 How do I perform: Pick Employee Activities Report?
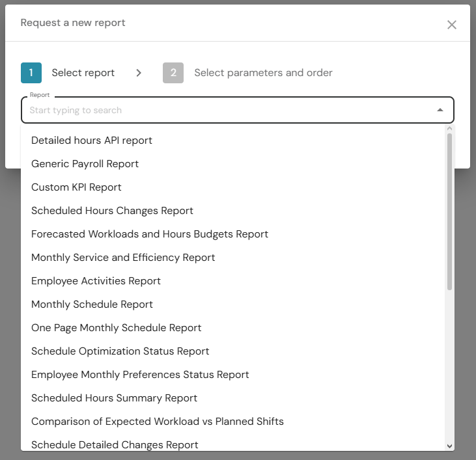pos(96,280)
